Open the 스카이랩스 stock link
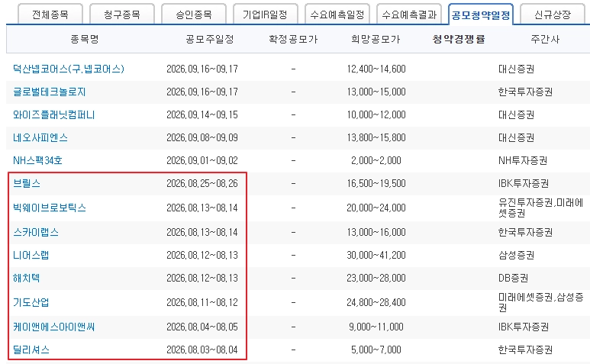Screen dimensions: 590x364 click(x=36, y=233)
